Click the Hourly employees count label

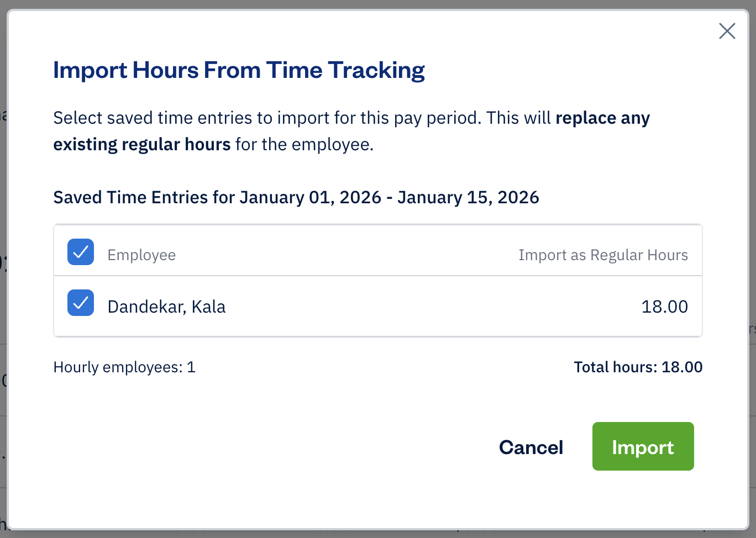[124, 367]
